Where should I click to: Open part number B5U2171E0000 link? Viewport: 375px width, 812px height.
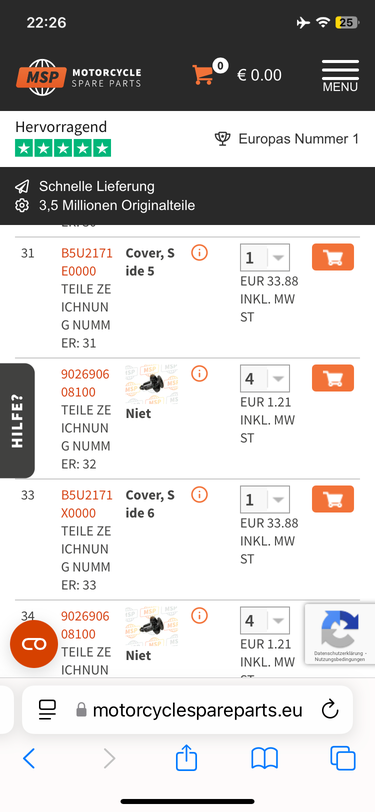(86, 262)
